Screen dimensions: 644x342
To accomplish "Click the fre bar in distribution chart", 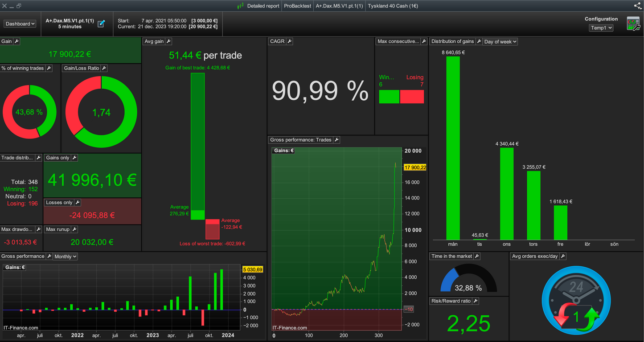I will coord(561,223).
